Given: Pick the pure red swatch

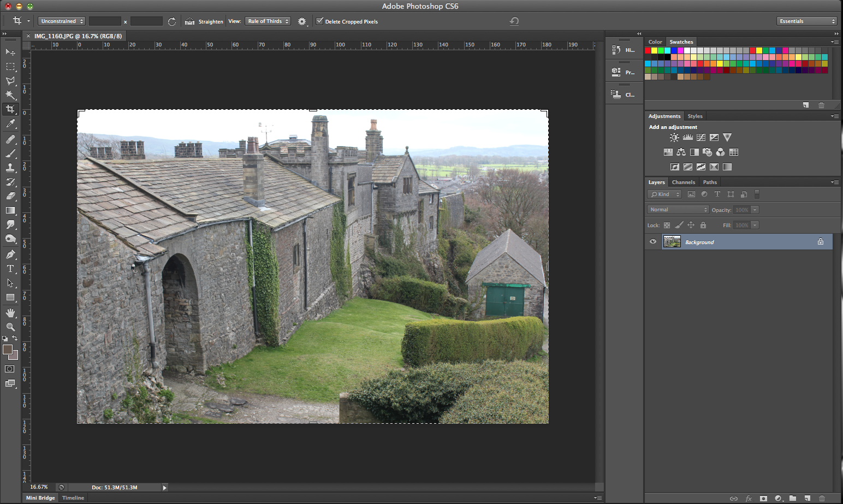Looking at the screenshot, I should (648, 50).
